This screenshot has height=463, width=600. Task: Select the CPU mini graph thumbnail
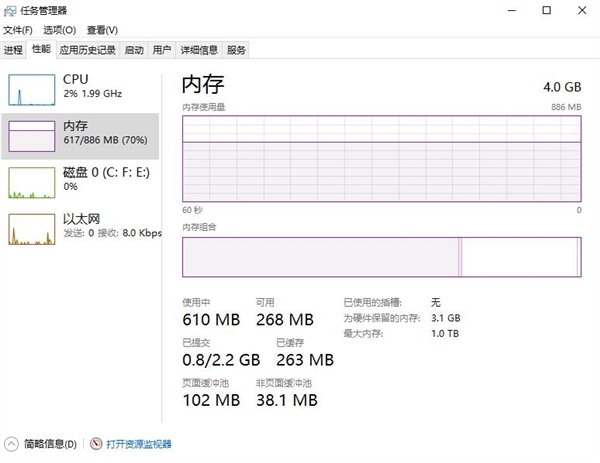point(31,89)
